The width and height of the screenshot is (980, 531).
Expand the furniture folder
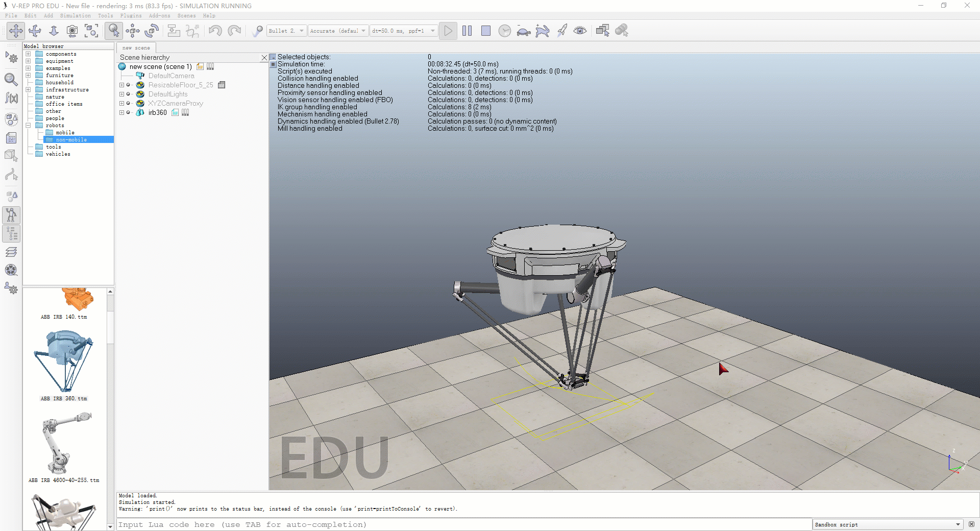click(x=28, y=76)
